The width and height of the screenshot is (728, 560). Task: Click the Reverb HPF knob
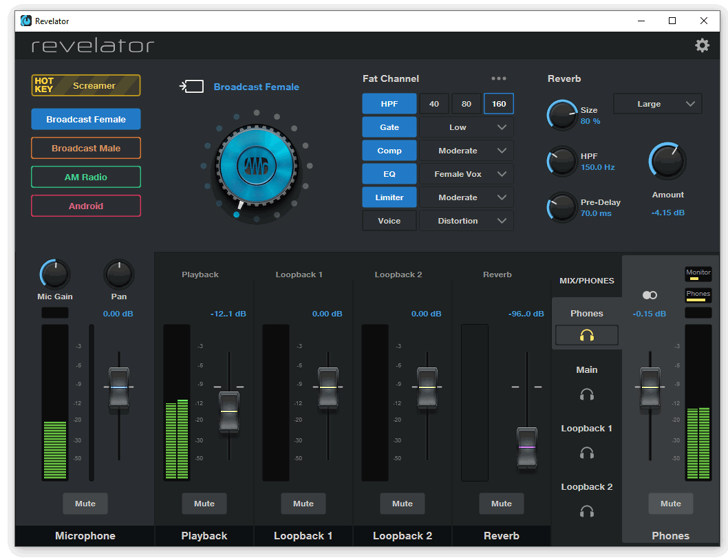561,161
